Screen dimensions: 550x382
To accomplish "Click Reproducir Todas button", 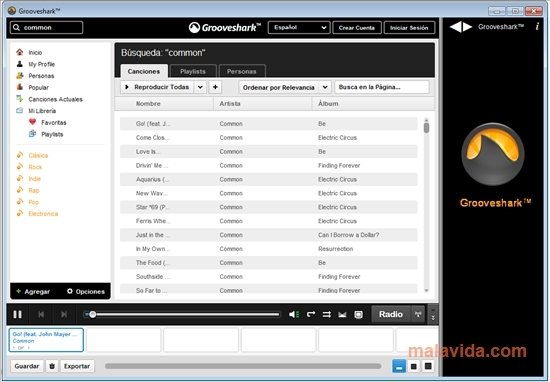I will (157, 87).
